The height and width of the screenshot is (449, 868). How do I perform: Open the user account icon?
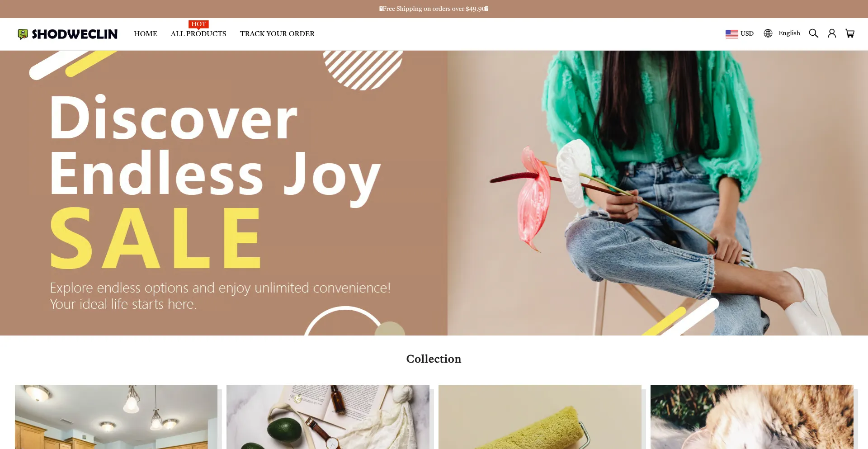[832, 33]
